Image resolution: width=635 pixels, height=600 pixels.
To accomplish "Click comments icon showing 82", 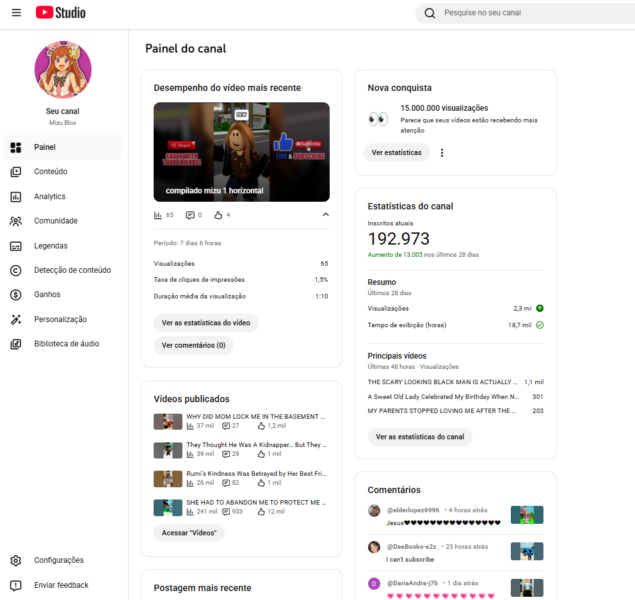I will (226, 483).
